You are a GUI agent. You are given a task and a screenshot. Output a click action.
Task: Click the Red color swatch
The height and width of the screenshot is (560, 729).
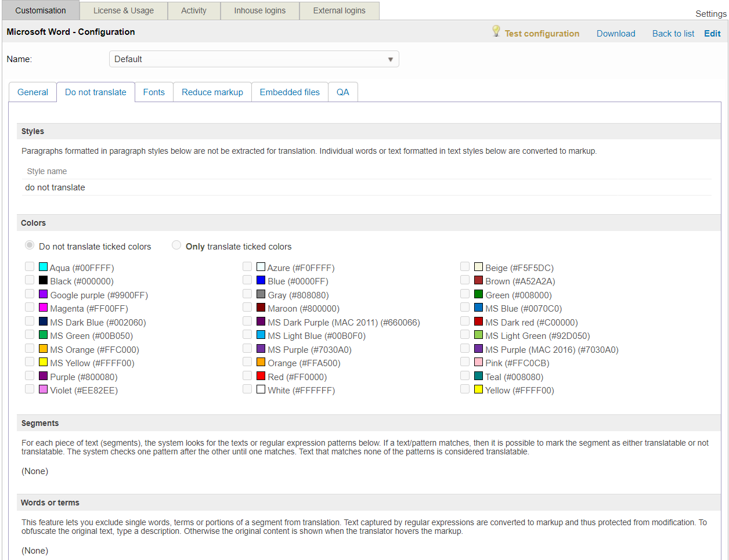261,376
